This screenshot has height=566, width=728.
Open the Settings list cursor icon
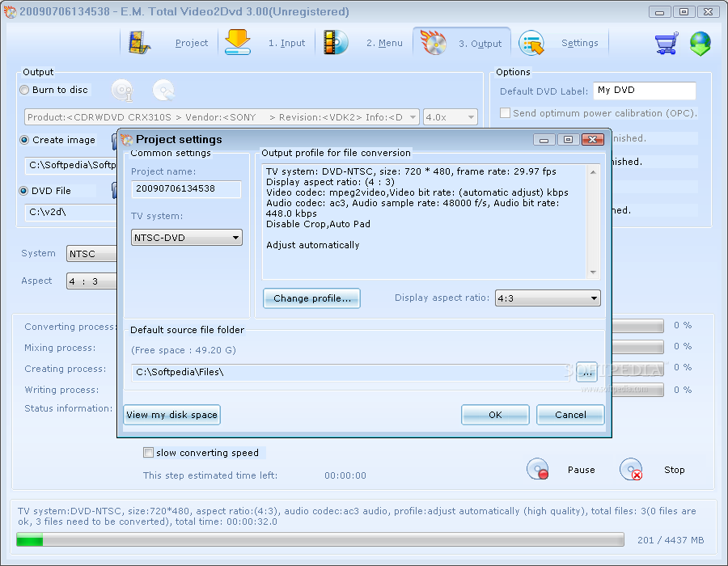531,43
